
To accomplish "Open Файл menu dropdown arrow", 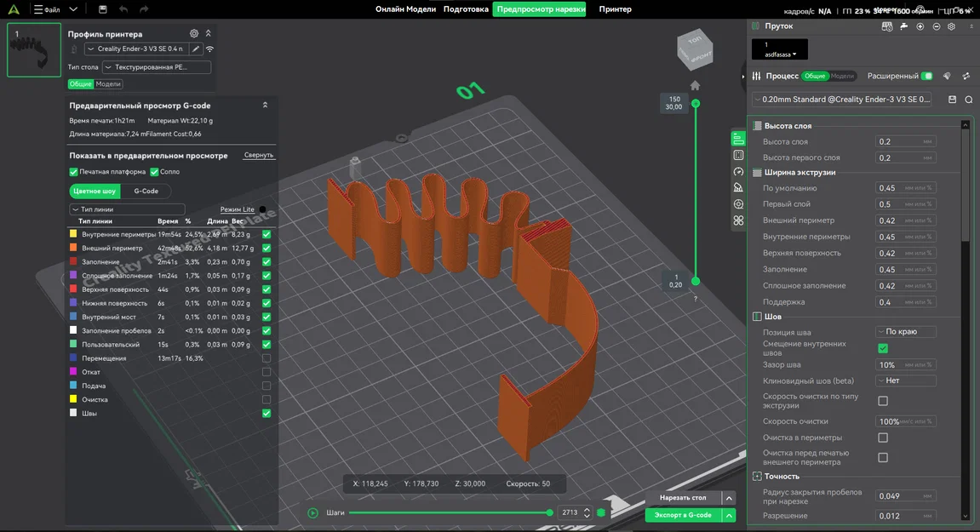I will pyautogui.click(x=73, y=9).
